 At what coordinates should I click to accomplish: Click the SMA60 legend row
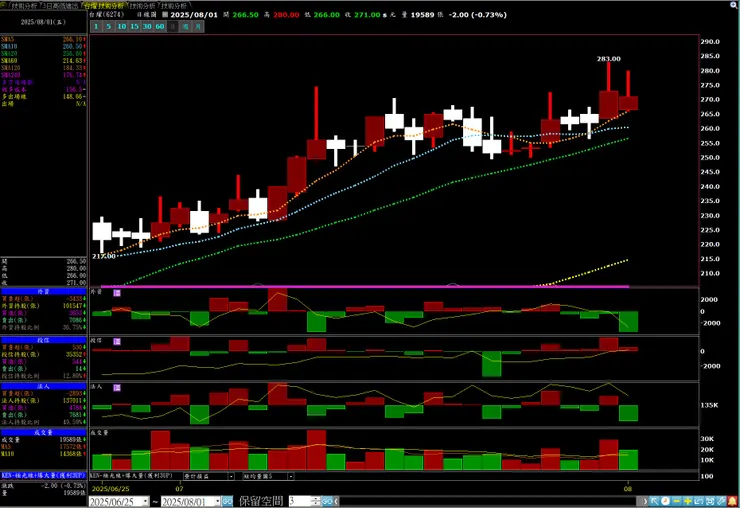pos(43,61)
